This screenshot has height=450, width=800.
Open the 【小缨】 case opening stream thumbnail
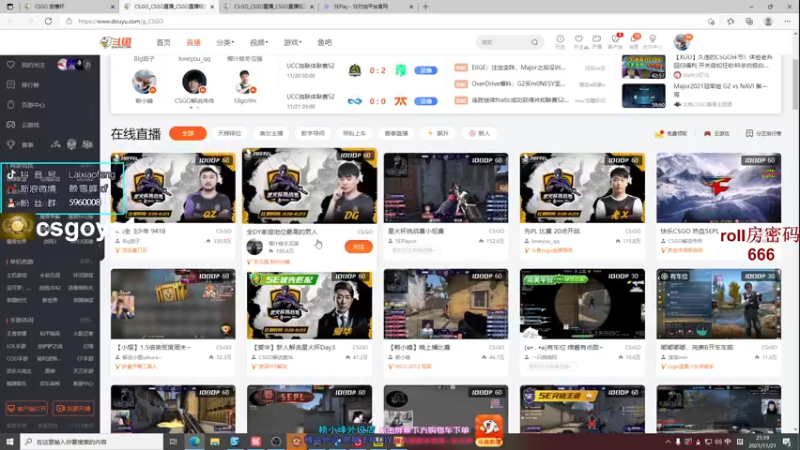173,304
